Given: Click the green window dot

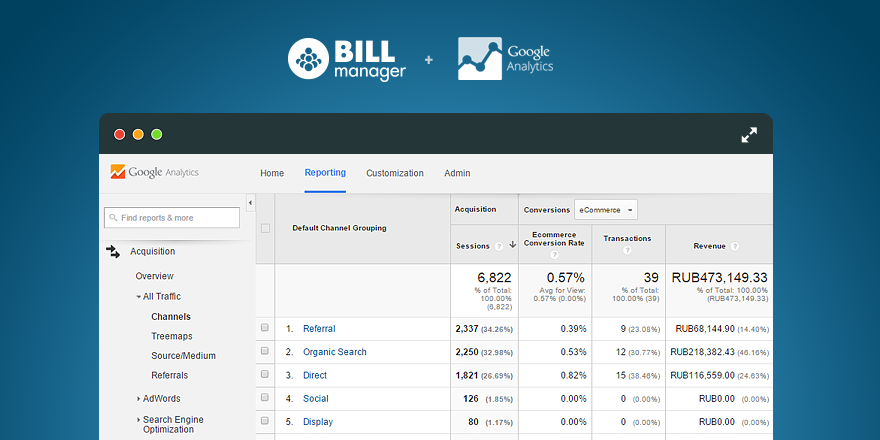Looking at the screenshot, I should pos(157,134).
